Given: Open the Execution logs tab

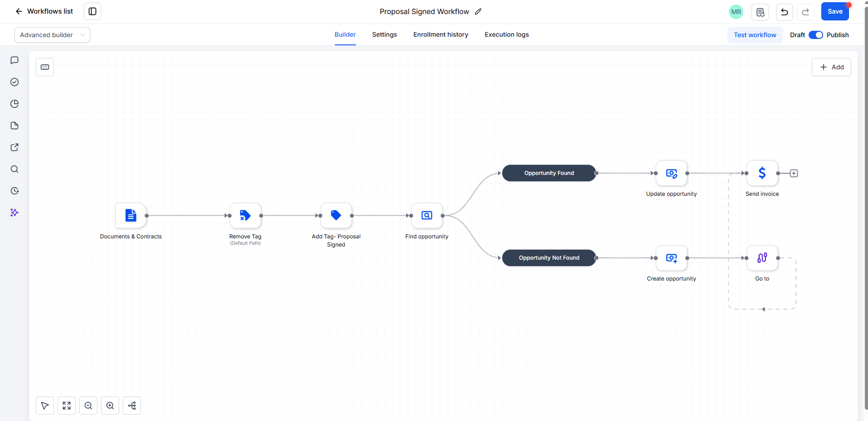Looking at the screenshot, I should 507,34.
